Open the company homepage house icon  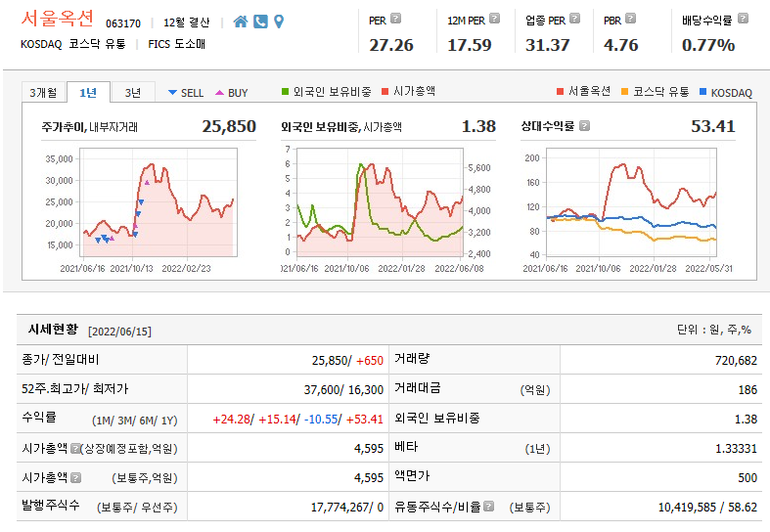pyautogui.click(x=241, y=22)
